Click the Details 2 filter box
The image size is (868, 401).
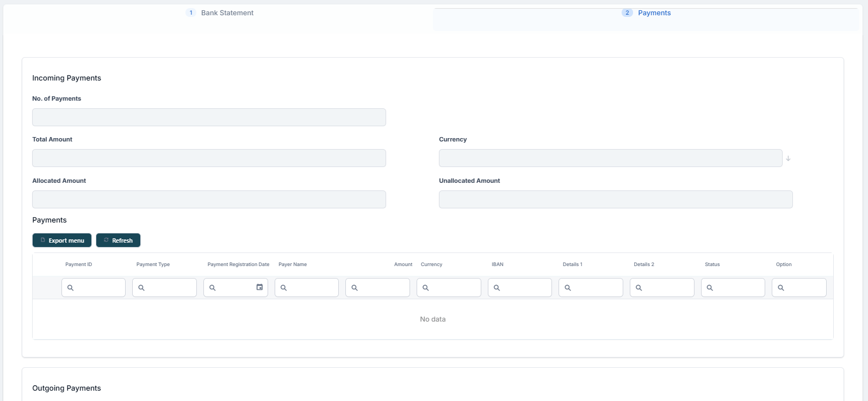[667, 288]
